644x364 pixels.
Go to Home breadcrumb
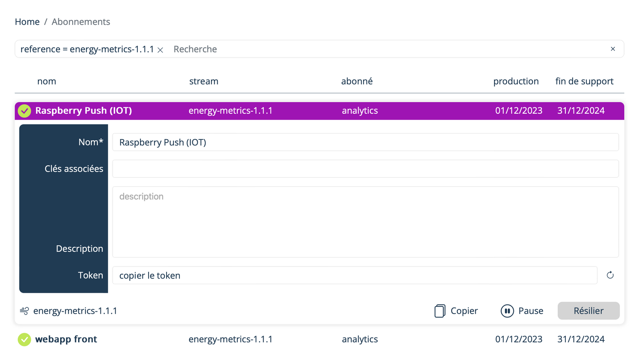pos(27,22)
